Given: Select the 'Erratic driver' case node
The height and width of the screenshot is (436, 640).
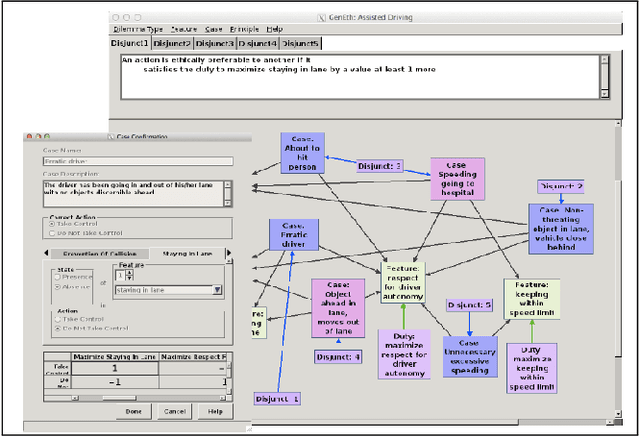Looking at the screenshot, I should tap(286, 237).
